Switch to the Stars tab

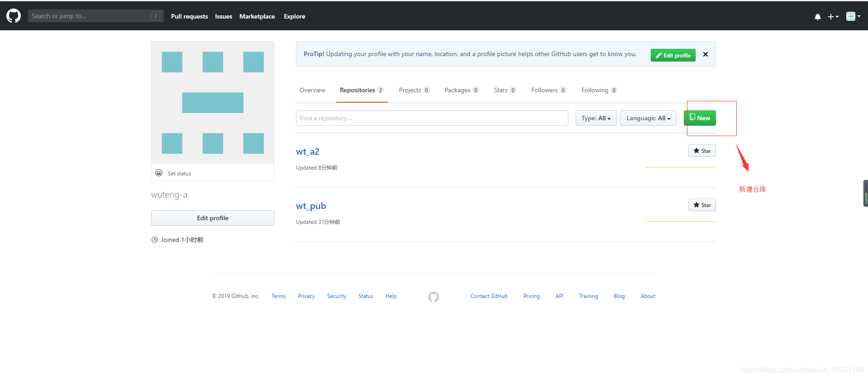point(504,90)
